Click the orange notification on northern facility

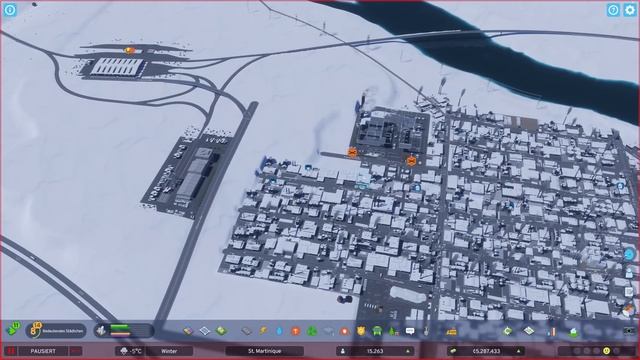click(130, 50)
